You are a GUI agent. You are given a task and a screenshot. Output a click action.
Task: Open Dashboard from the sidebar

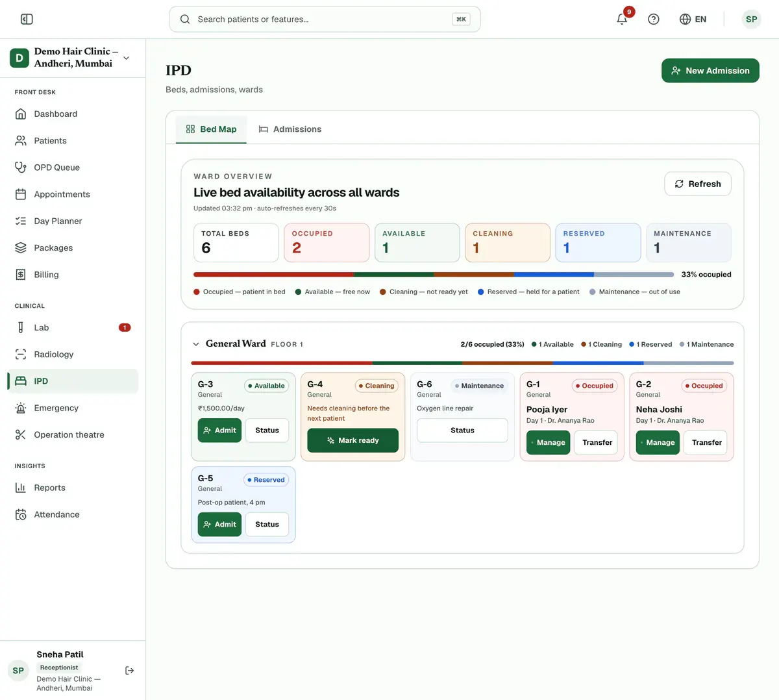(x=73, y=114)
